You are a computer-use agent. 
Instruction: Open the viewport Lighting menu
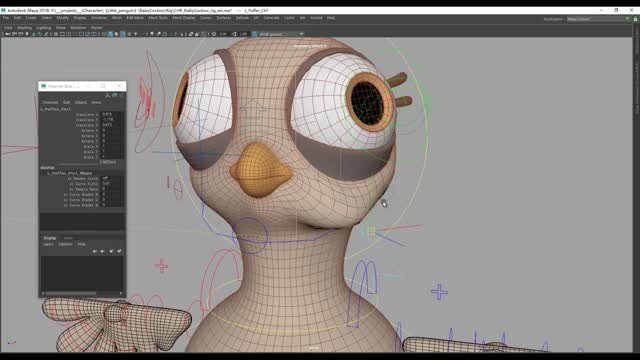pos(44,28)
